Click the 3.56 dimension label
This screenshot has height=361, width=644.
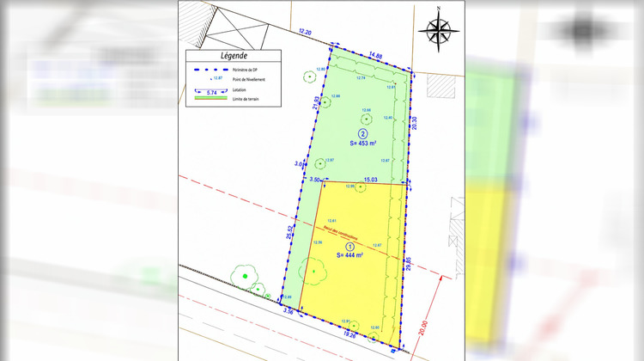click(x=289, y=312)
